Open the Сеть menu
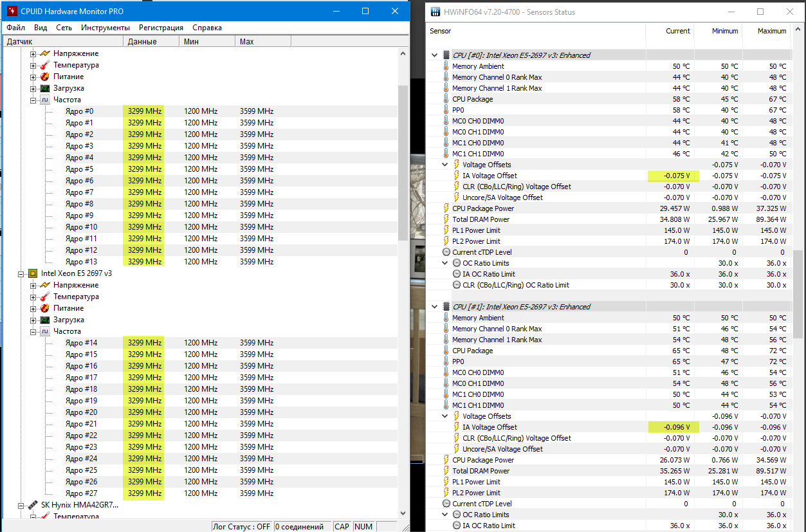 pos(64,28)
